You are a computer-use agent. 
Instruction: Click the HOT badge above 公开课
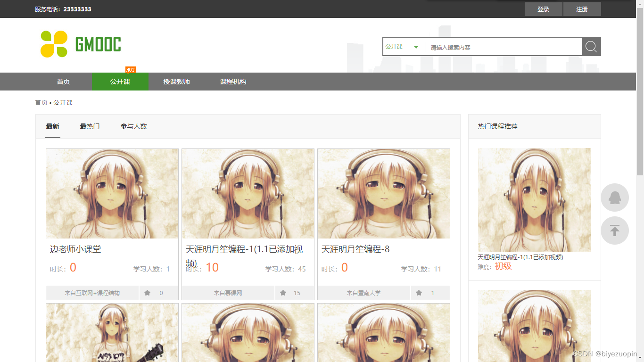pos(130,70)
